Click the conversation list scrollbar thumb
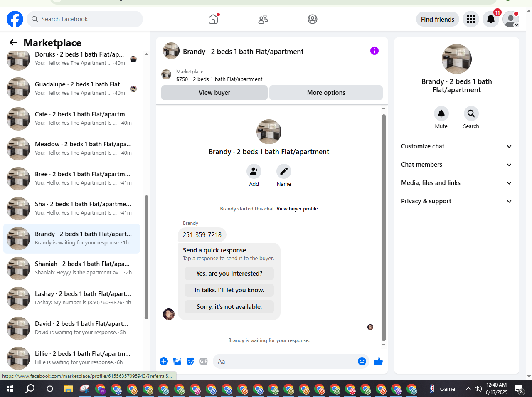This screenshot has width=532, height=397. pyautogui.click(x=146, y=257)
